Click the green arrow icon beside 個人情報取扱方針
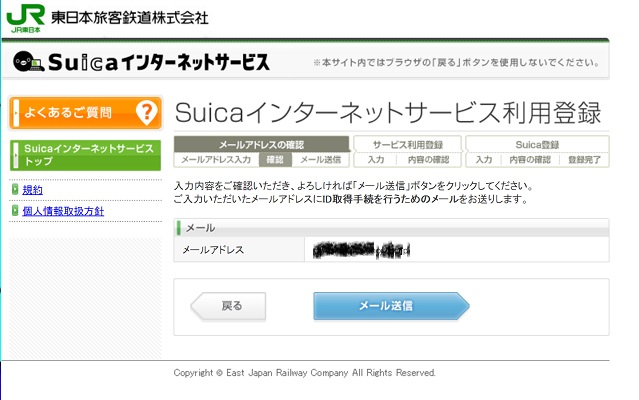This screenshot has height=400, width=639. click(15, 211)
